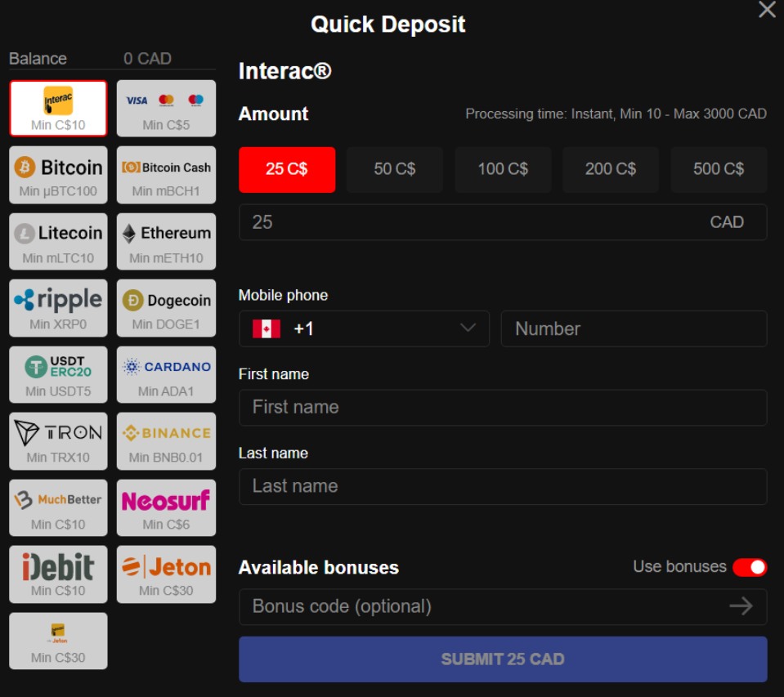
Task: Select the small Interac-Jeton tile at bottom
Action: point(58,641)
